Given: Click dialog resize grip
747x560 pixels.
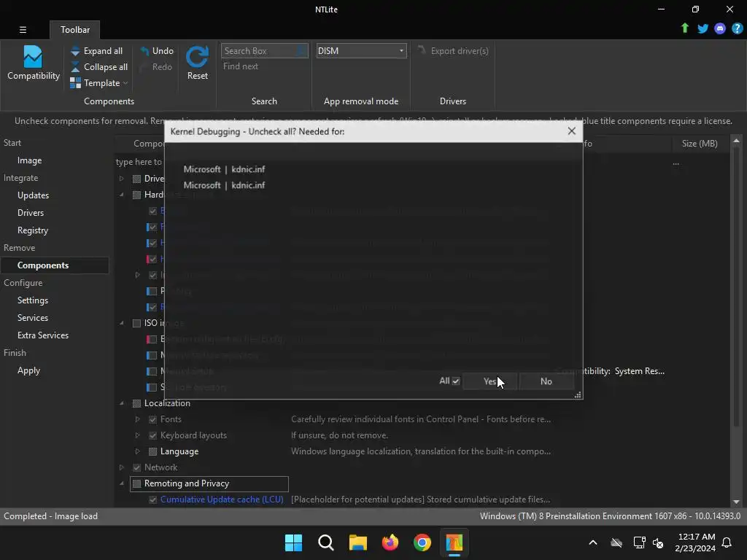Looking at the screenshot, I should [x=578, y=394].
